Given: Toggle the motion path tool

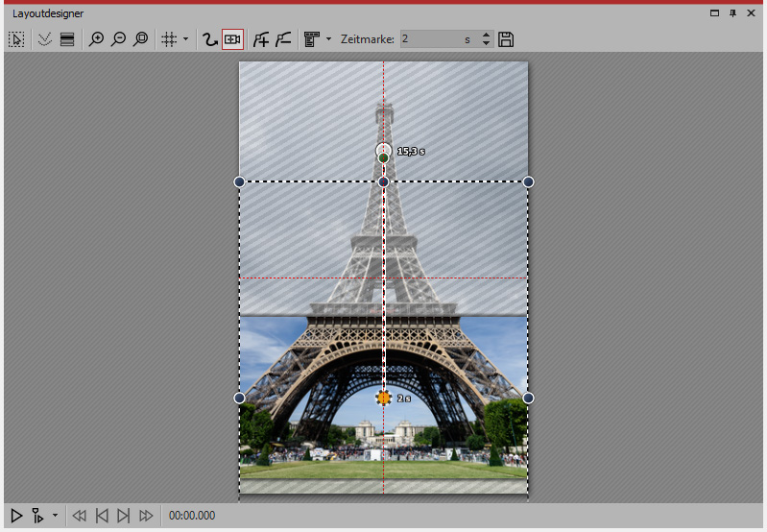Looking at the screenshot, I should pyautogui.click(x=209, y=39).
